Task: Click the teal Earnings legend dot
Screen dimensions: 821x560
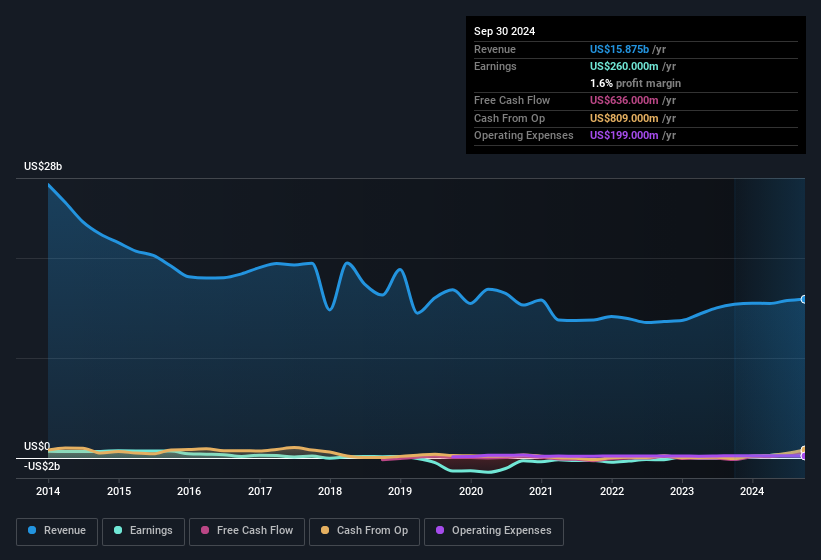Action: 119,531
